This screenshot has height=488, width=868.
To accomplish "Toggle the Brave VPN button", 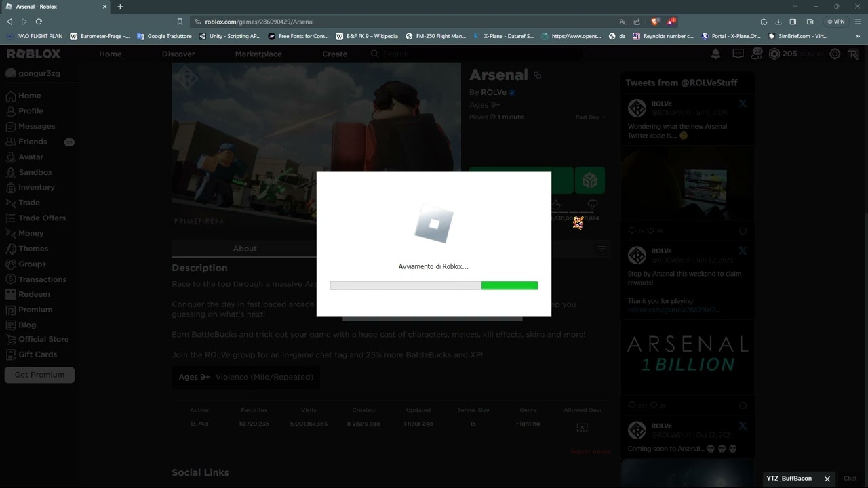I will pos(836,22).
